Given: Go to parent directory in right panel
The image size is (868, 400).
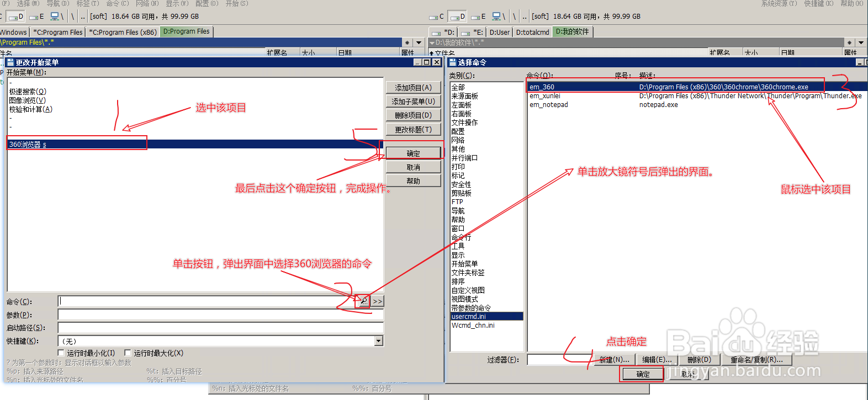Looking at the screenshot, I should (525, 17).
